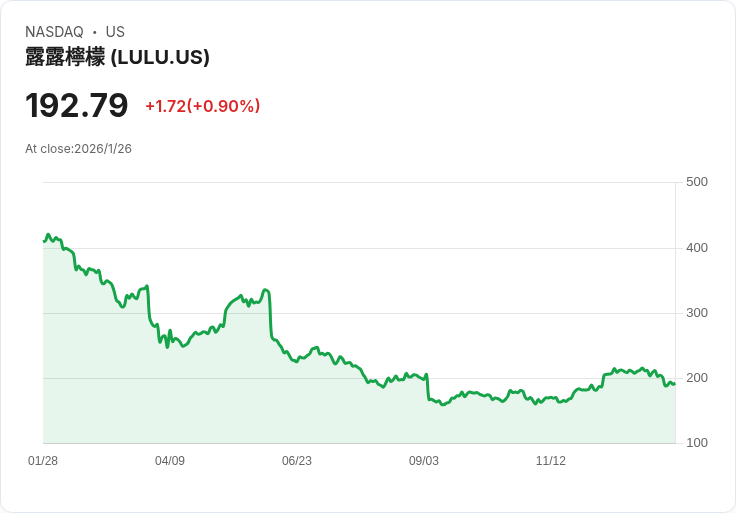Click the chart peak near the 01/28 start
736x513 pixels.
point(48,234)
